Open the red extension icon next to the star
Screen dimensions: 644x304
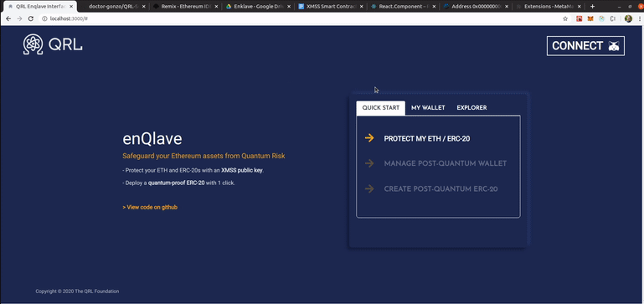coord(580,19)
